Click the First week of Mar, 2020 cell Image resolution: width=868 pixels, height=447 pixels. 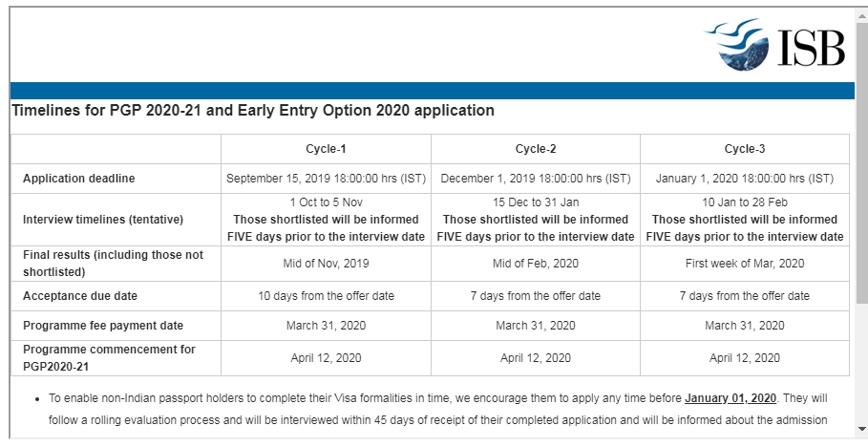click(x=745, y=264)
